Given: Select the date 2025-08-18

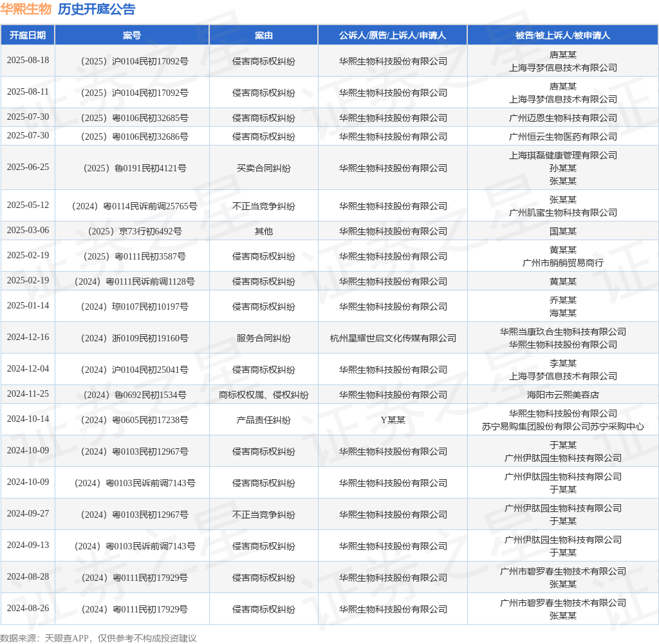Looking at the screenshot, I should pyautogui.click(x=28, y=60).
